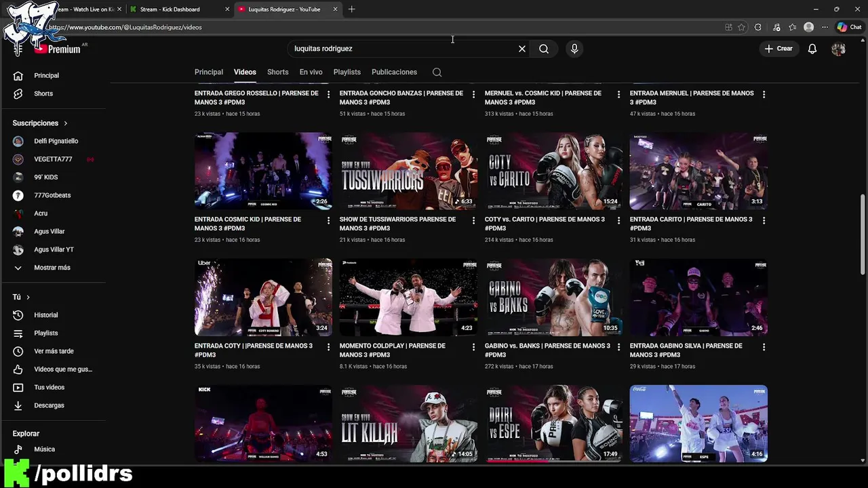Open options for ENTRADA MERNUEL video
The height and width of the screenshot is (488, 868).
(x=764, y=94)
